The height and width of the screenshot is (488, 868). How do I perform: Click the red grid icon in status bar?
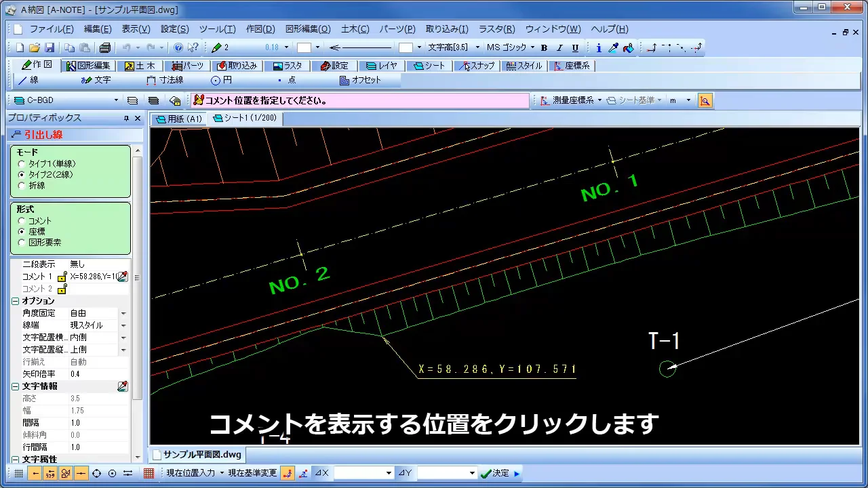(x=149, y=473)
